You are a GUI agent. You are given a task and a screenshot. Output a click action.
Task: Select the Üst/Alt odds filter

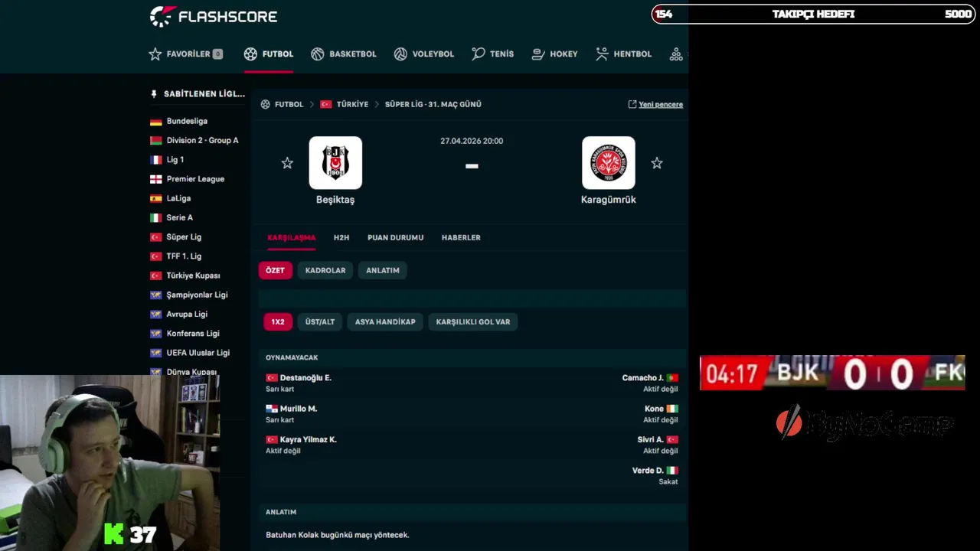pyautogui.click(x=320, y=321)
